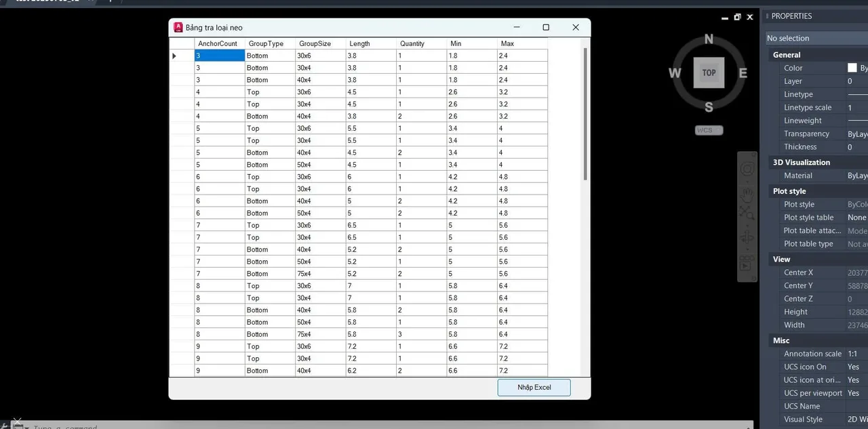The height and width of the screenshot is (429, 868).
Task: Click the Nhập Excel button
Action: 534,387
